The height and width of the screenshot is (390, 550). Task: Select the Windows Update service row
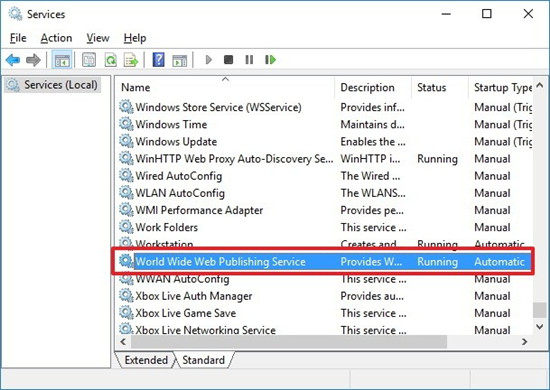324,142
